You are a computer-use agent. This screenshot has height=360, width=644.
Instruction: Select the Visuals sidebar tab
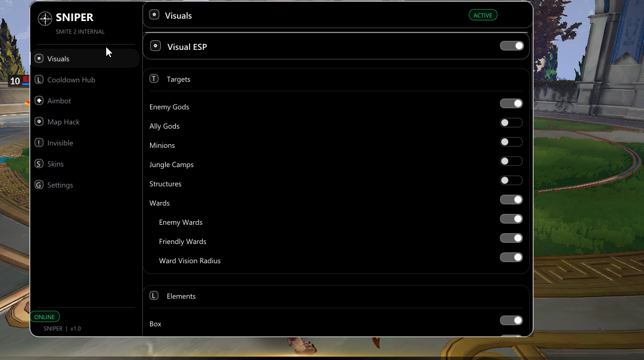[85, 58]
